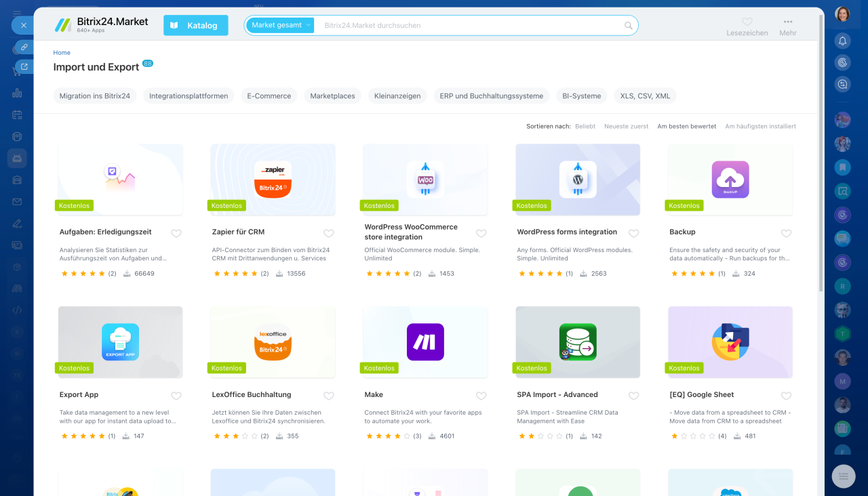Click the user profile avatar at top right

click(843, 14)
